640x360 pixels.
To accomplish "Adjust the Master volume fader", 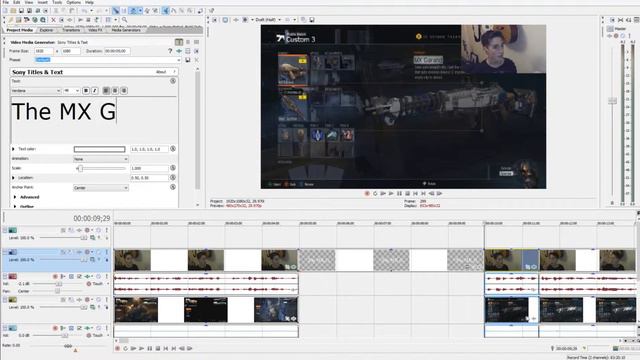I will click(612, 100).
